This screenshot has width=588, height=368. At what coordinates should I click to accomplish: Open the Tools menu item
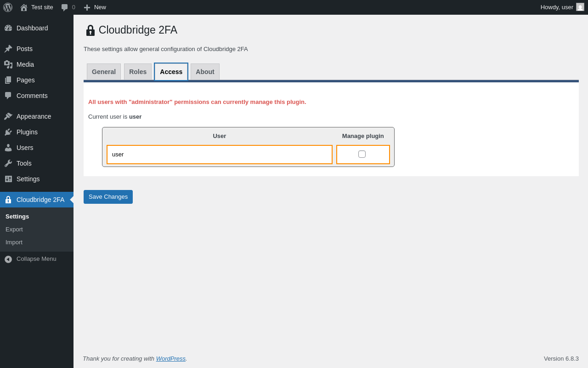pos(37,163)
